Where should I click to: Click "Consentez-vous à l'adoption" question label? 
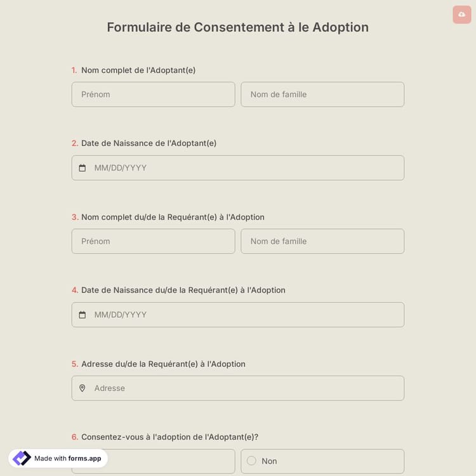[x=169, y=437]
